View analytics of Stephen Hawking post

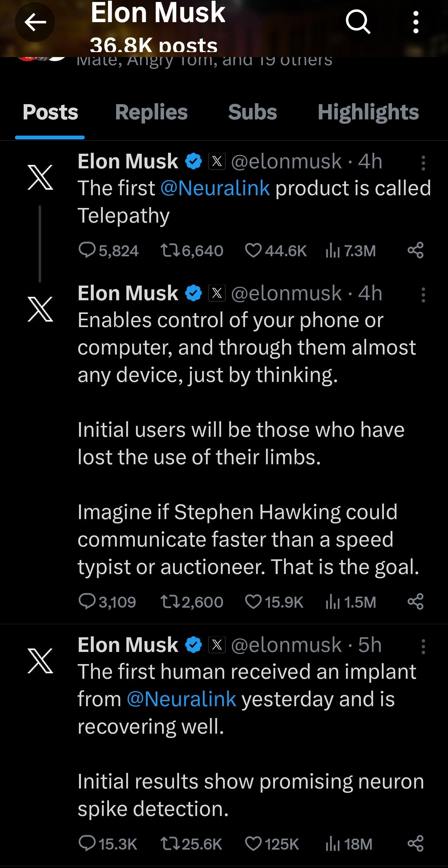click(350, 601)
